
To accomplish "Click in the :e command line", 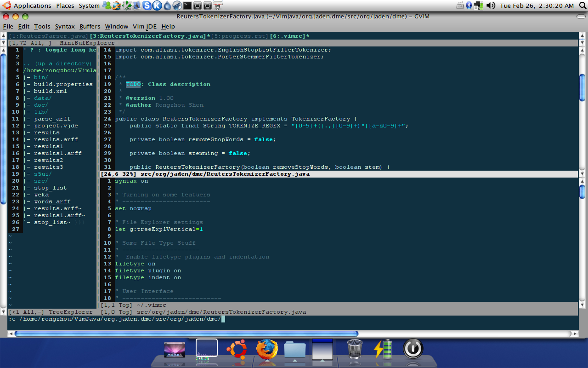I will pyautogui.click(x=293, y=319).
